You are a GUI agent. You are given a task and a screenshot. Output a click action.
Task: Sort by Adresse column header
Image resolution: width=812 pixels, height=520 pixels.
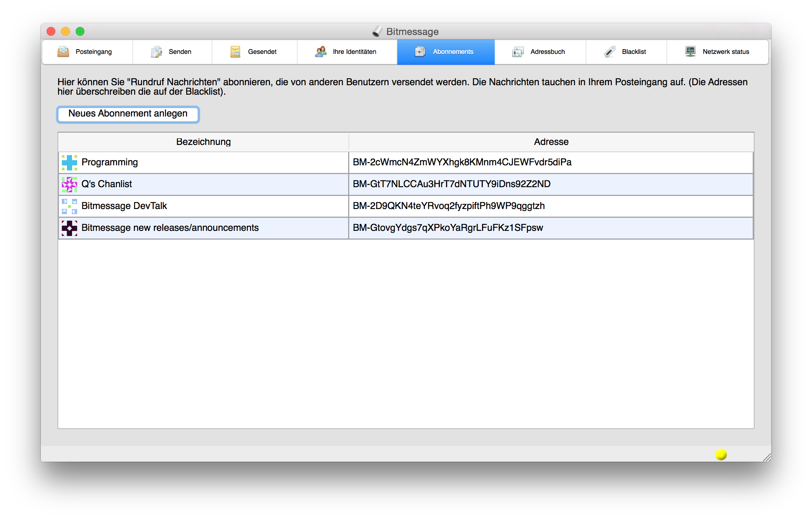(551, 142)
